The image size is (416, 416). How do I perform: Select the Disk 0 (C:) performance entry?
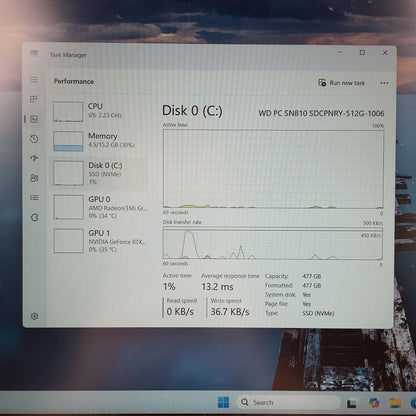100,173
